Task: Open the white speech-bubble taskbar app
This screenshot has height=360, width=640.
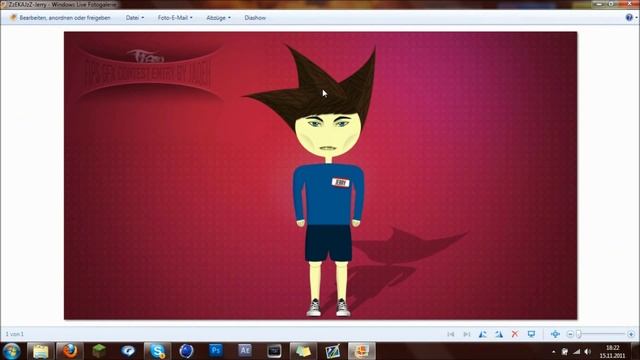Action: click(x=128, y=351)
